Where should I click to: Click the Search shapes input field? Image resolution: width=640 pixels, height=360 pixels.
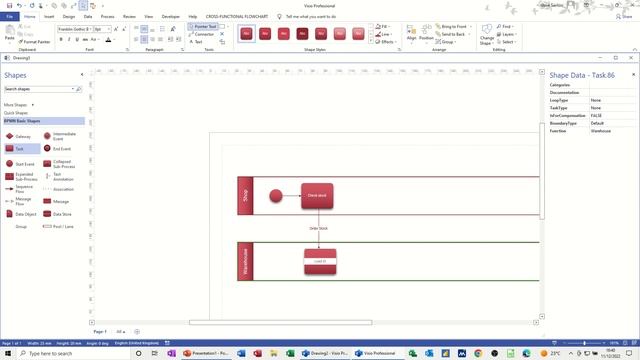pos(39,89)
